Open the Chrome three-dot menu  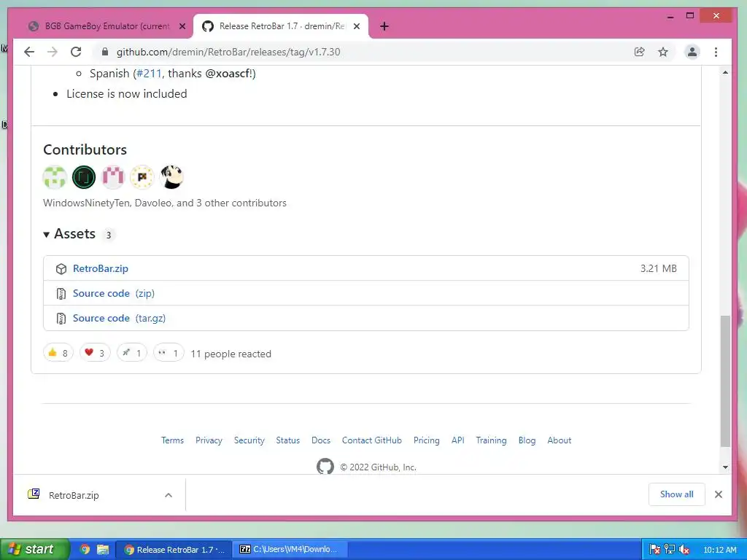[x=716, y=52]
